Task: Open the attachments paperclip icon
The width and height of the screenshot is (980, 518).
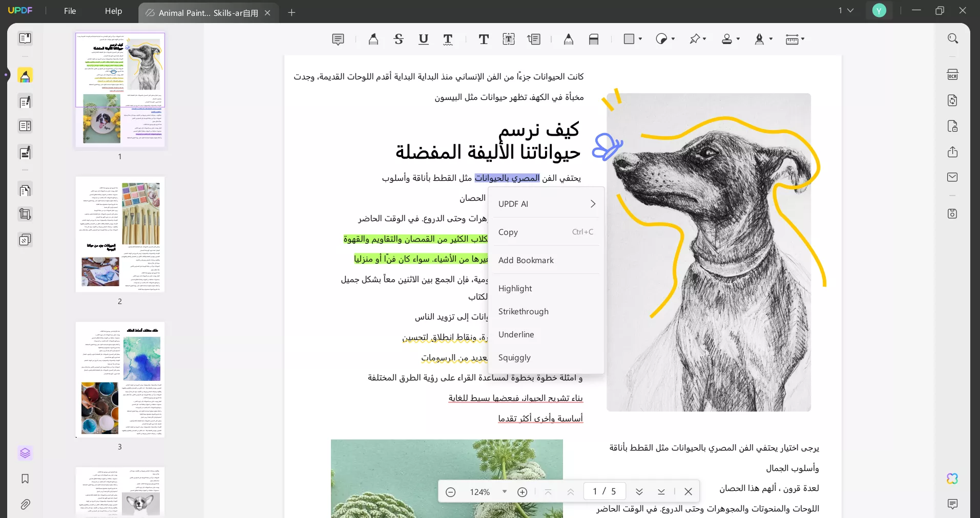Action: point(25,504)
